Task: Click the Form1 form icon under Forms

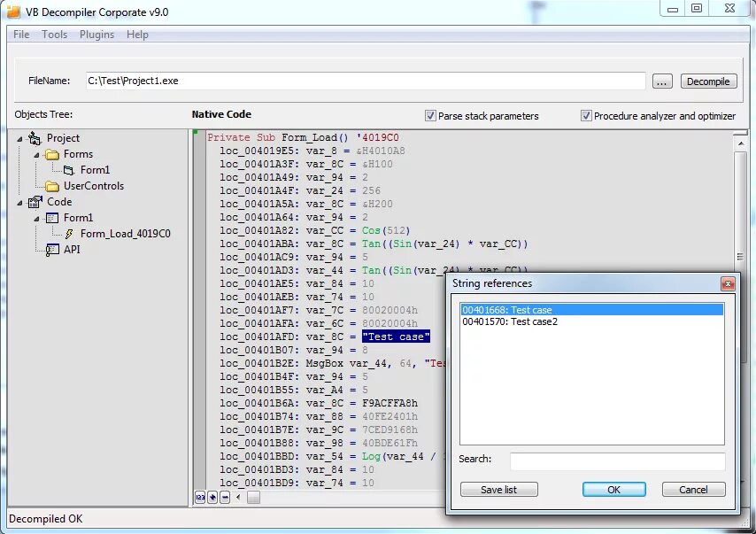Action: (69, 170)
